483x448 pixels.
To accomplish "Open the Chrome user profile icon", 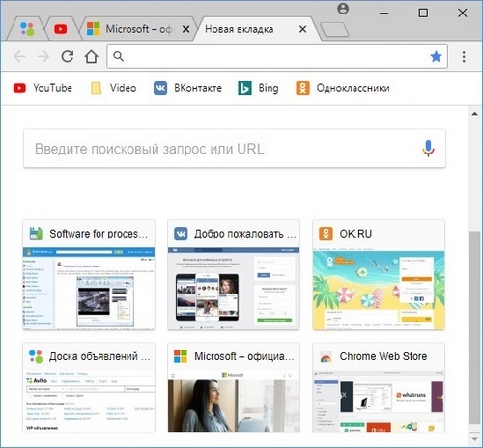I will (343, 9).
